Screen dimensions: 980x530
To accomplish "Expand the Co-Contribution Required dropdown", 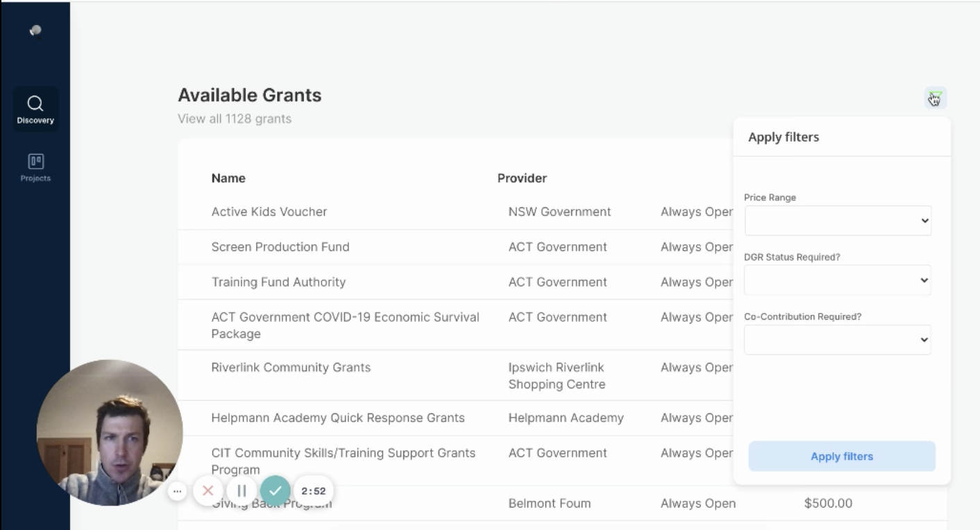I will [838, 340].
